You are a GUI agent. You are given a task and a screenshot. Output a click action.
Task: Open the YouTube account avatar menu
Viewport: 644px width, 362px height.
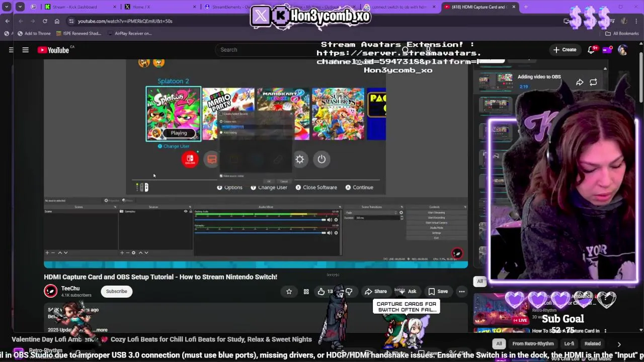point(623,50)
